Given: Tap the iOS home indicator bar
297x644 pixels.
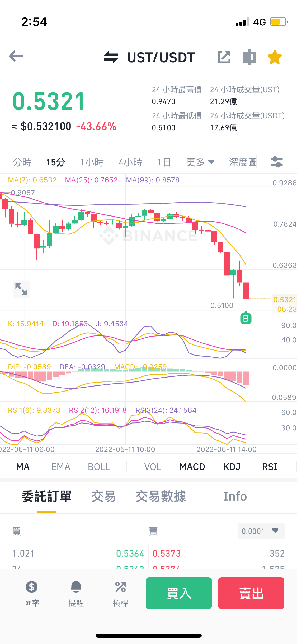Looking at the screenshot, I should (x=149, y=636).
